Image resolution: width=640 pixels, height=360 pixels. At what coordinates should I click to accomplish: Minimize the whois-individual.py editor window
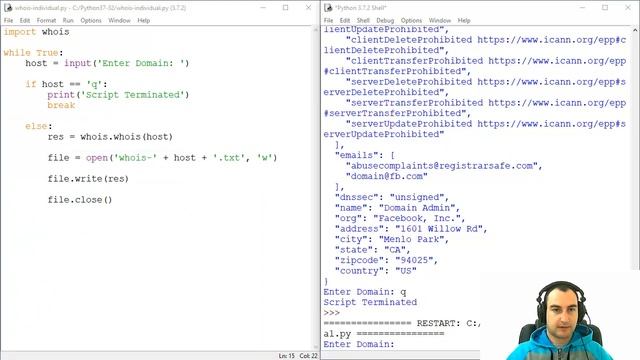pyautogui.click(x=263, y=8)
